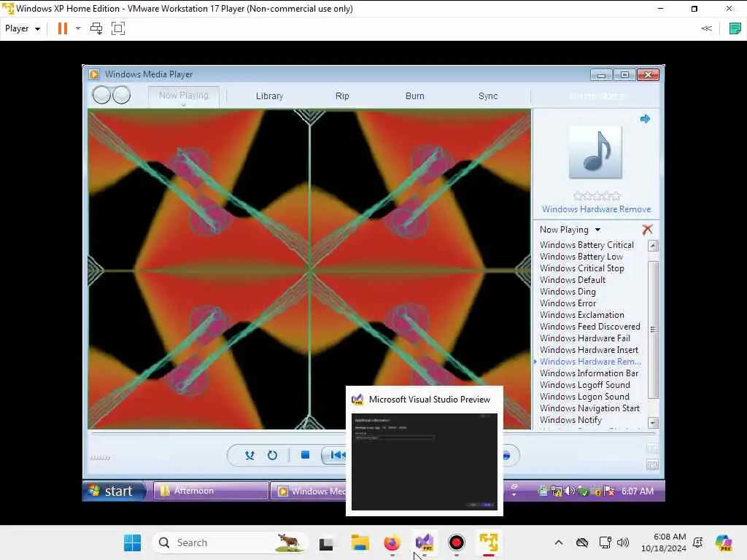The width and height of the screenshot is (747, 560).
Task: Enter VMware full screen mode
Action: pyautogui.click(x=117, y=28)
